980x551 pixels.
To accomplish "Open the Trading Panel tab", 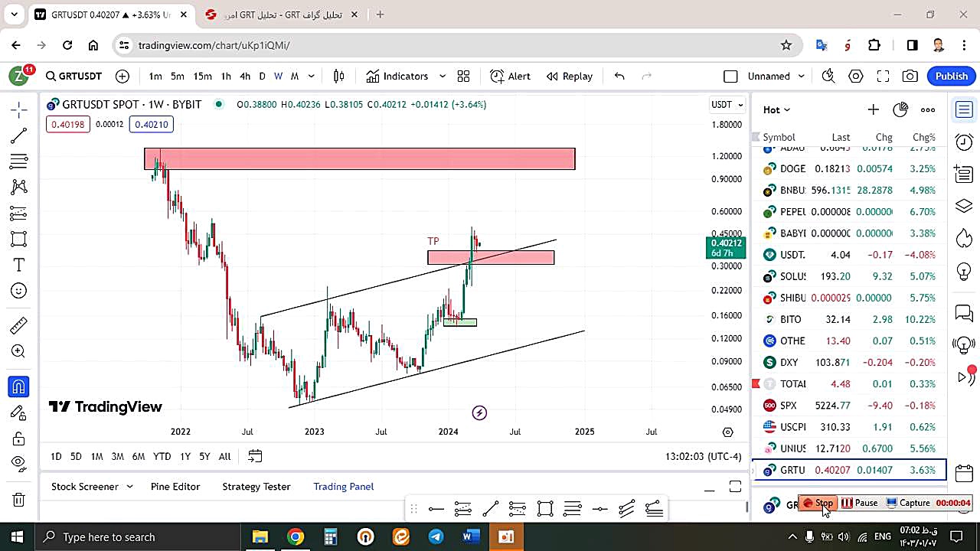I will click(x=344, y=487).
